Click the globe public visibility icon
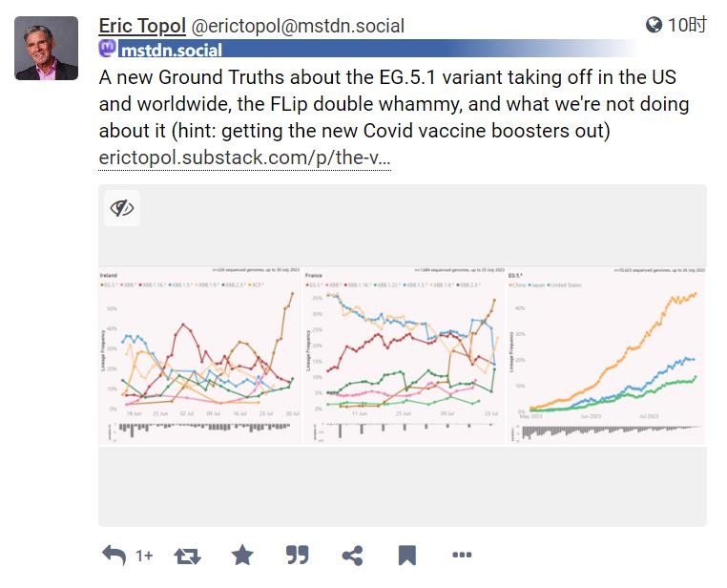Screen dimensions: 727x588 654,25
